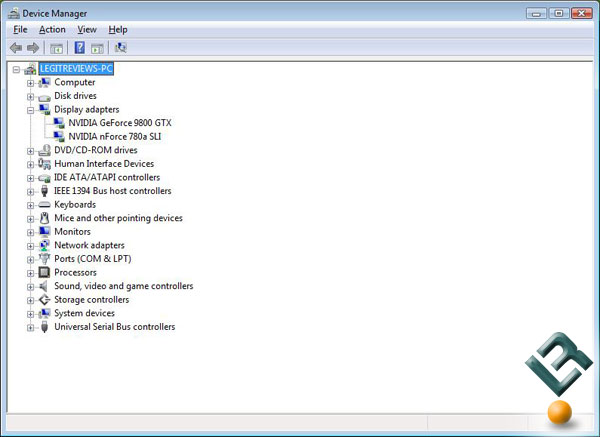Click the IDE ATA/ATAPI controllers icon
The image size is (600, 437).
coord(44,178)
